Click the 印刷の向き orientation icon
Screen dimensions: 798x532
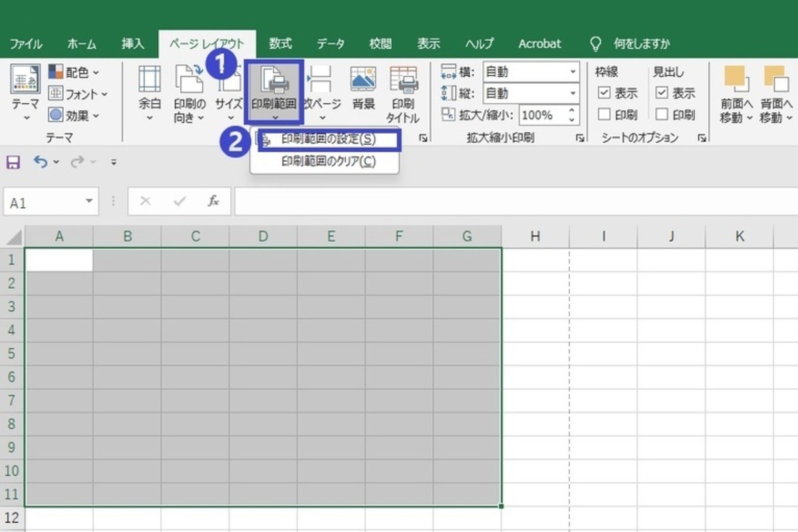coord(190,81)
